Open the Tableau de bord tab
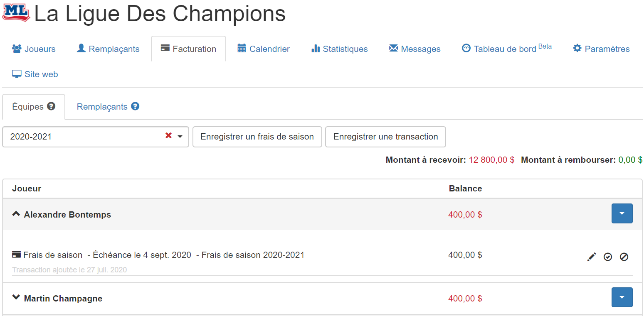Screen dimensions: 644x316 click(507, 49)
